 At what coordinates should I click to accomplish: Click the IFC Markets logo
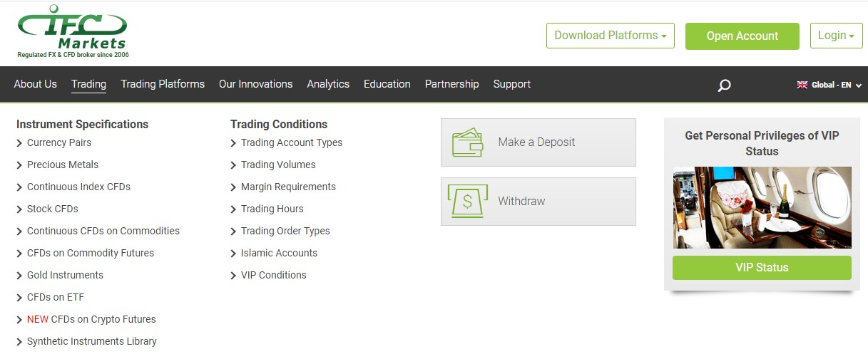[x=73, y=31]
